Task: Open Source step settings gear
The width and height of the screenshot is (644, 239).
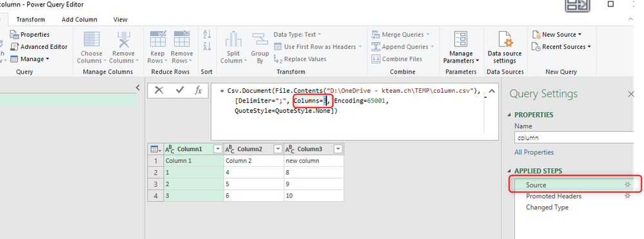Action: click(627, 185)
